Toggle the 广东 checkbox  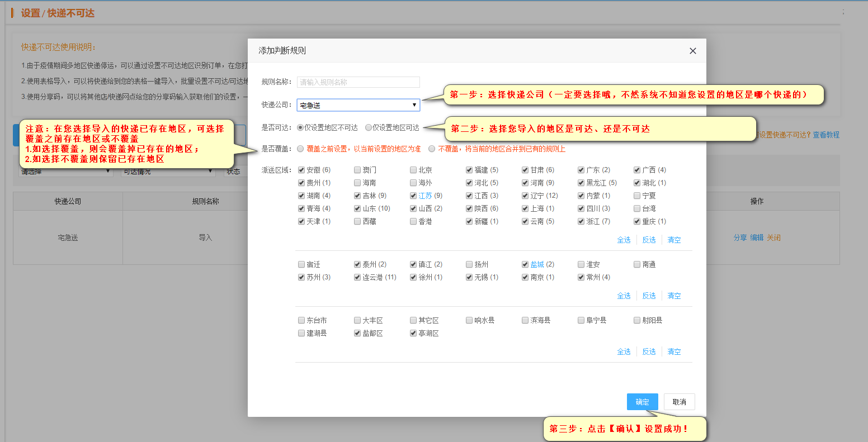581,170
